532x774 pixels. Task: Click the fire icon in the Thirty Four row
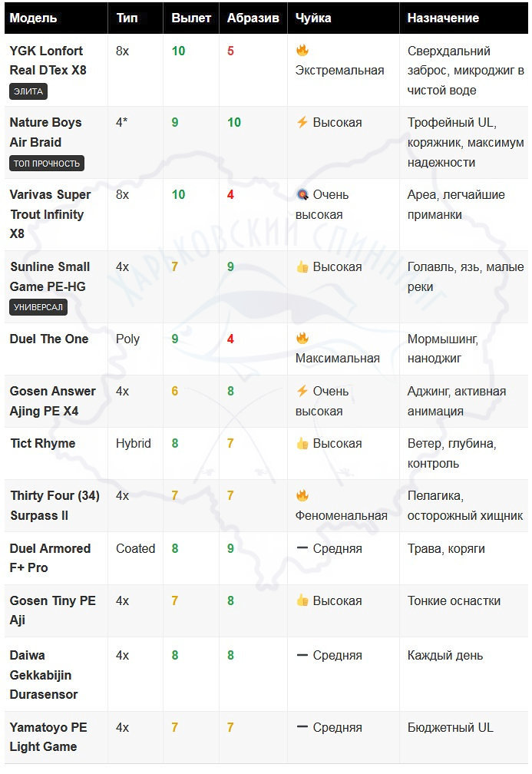302,496
